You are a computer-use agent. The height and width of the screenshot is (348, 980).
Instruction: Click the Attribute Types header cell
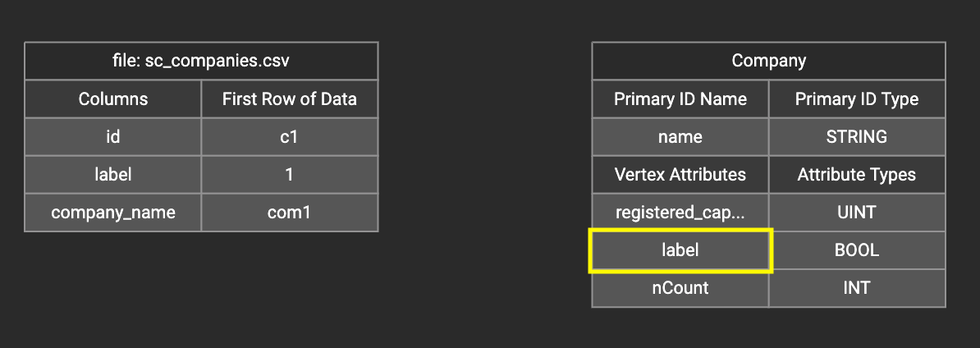[857, 175]
